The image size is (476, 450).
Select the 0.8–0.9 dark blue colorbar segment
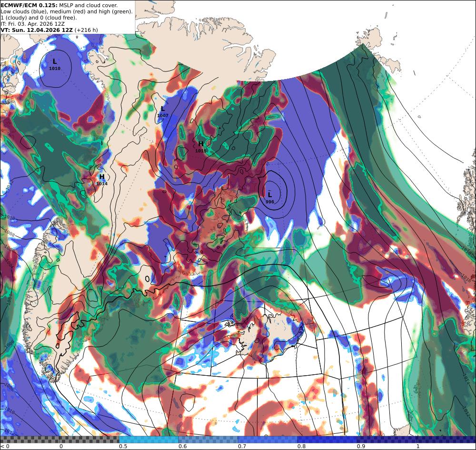327,440
